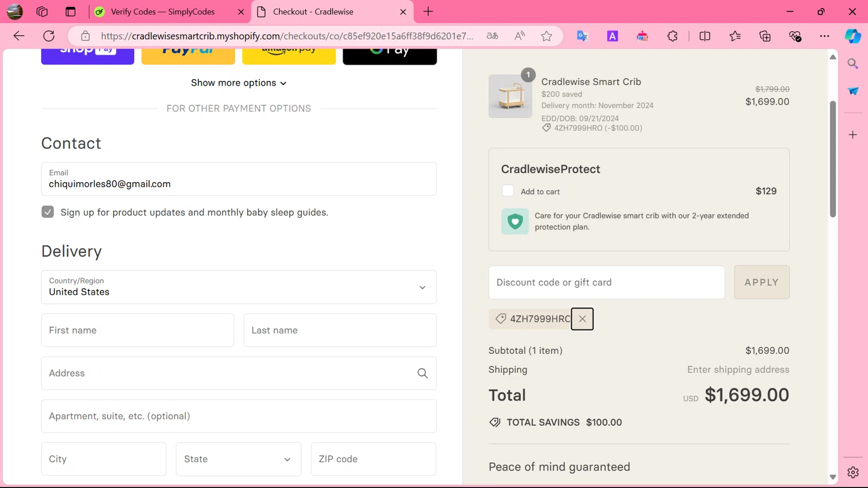Add page to favorites star

pyautogui.click(x=547, y=36)
